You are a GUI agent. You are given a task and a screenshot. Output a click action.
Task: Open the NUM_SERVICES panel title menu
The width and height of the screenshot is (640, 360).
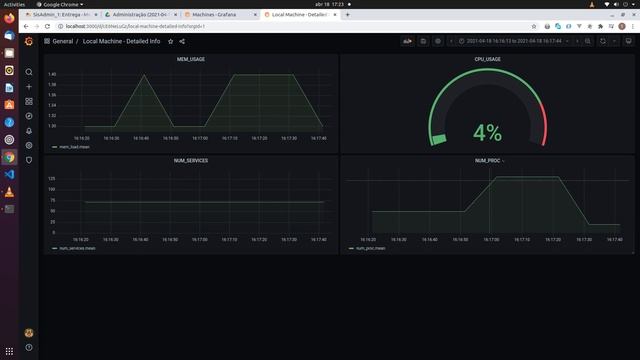(x=191, y=161)
